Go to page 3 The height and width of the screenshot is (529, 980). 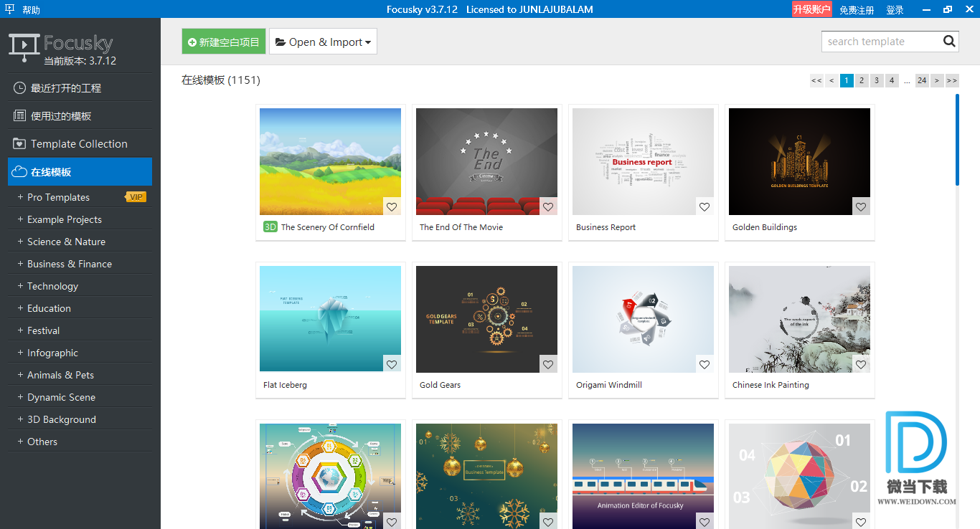click(x=877, y=80)
